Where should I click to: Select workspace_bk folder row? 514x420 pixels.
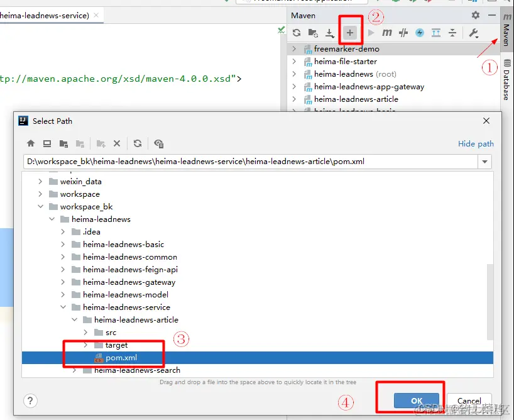tap(258, 206)
